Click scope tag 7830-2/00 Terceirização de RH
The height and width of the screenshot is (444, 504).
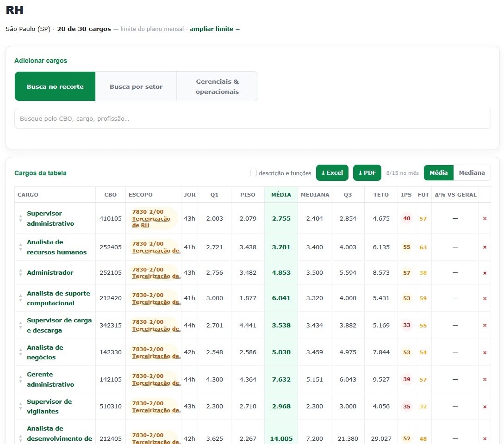pyautogui.click(x=153, y=218)
